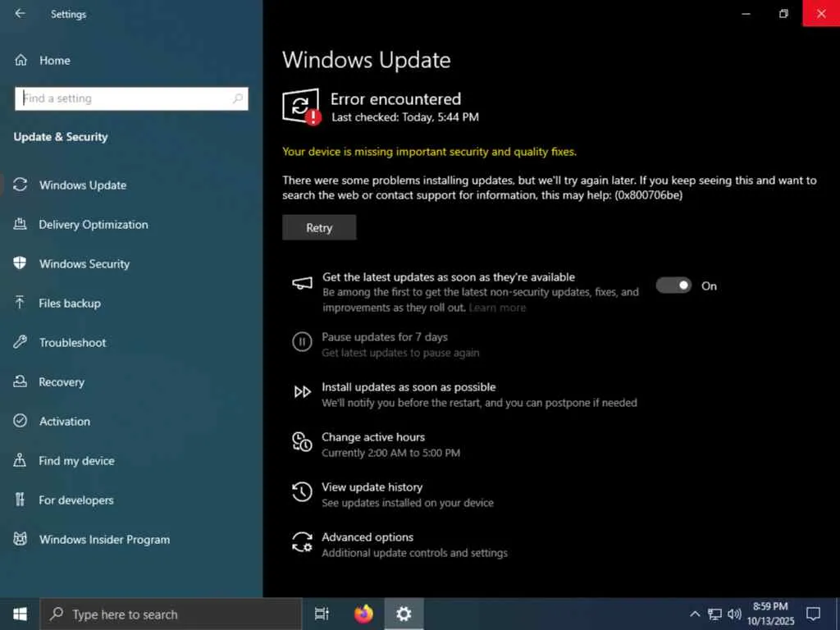The width and height of the screenshot is (840, 630).
Task: Click the Activation checkmark circle icon
Action: 20,421
